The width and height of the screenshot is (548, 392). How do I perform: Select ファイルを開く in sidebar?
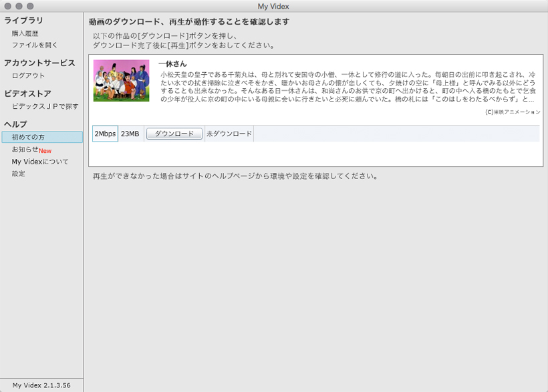click(34, 45)
